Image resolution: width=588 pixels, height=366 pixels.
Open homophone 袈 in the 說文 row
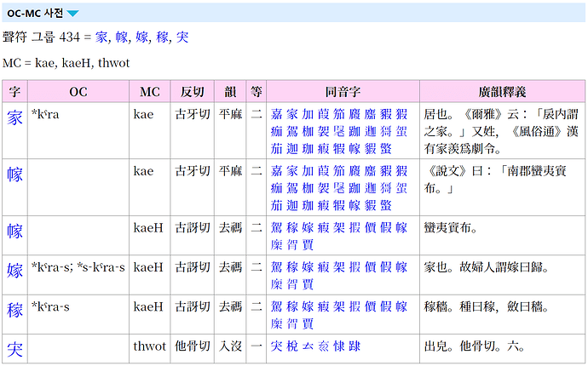324,188
